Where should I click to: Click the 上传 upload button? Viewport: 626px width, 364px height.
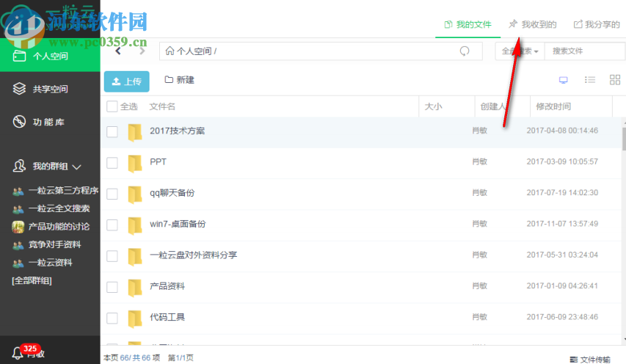click(126, 81)
